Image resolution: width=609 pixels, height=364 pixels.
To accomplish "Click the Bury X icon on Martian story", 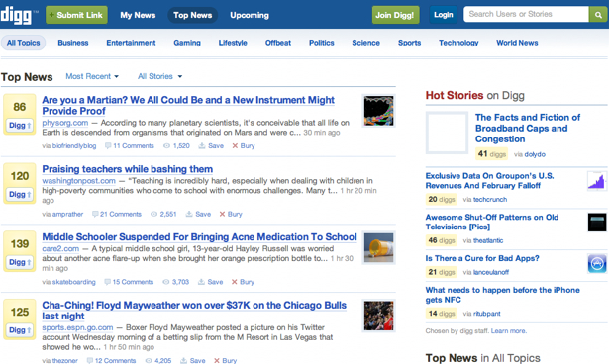I will point(235,146).
